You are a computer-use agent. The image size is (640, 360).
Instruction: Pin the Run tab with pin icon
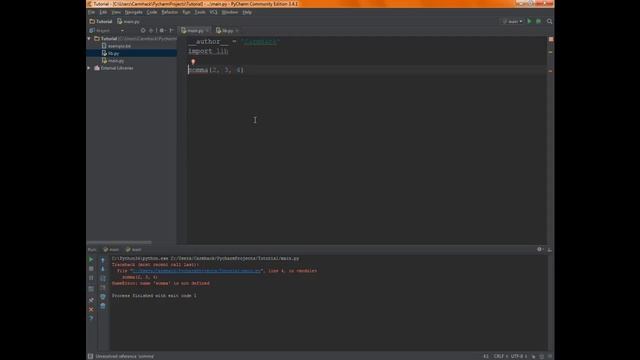click(91, 300)
